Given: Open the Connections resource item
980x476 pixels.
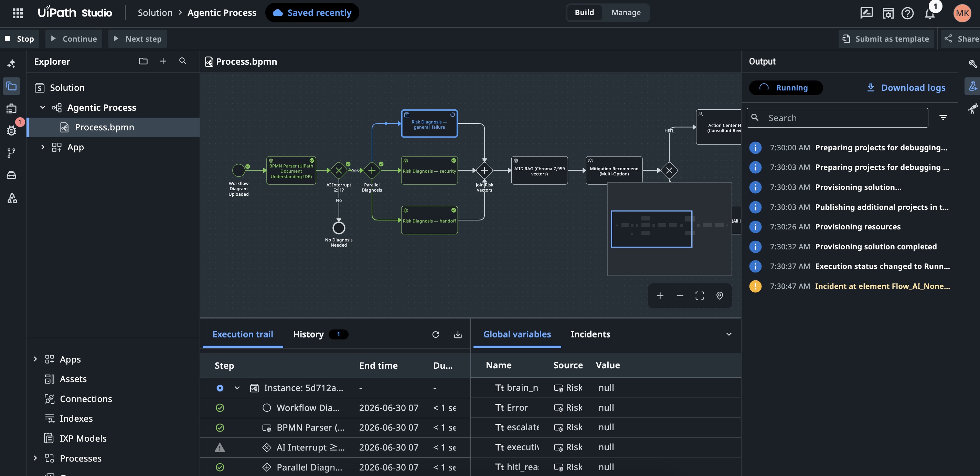Looking at the screenshot, I should tap(86, 399).
